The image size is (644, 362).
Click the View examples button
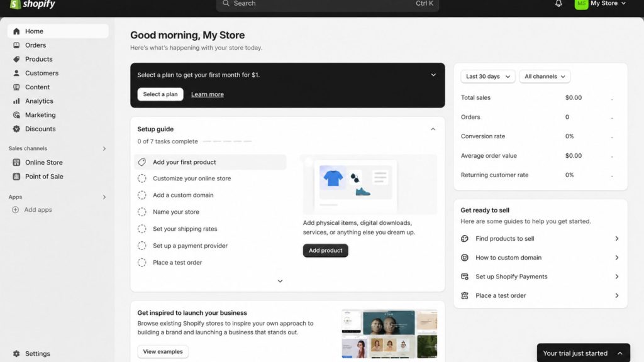(163, 352)
